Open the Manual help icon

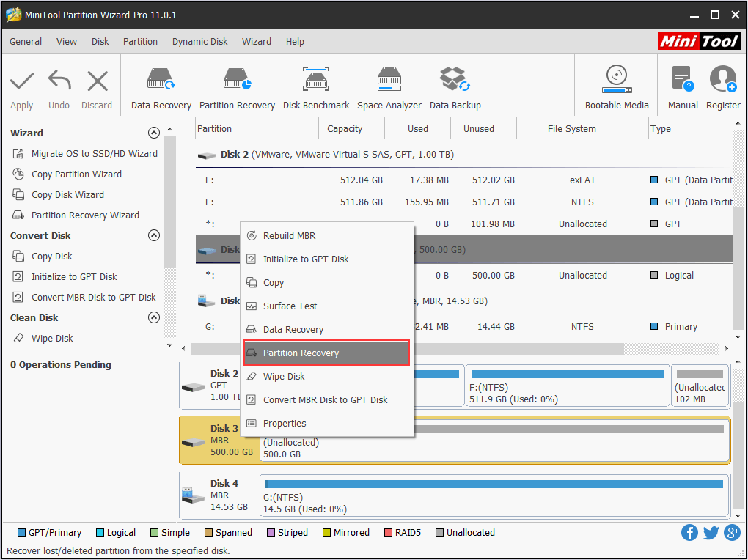coord(683,79)
